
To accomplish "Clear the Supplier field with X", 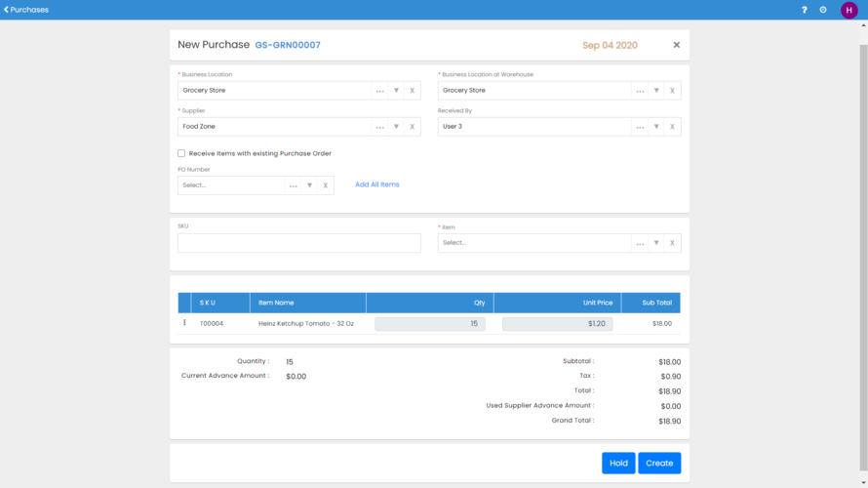I will [x=412, y=127].
